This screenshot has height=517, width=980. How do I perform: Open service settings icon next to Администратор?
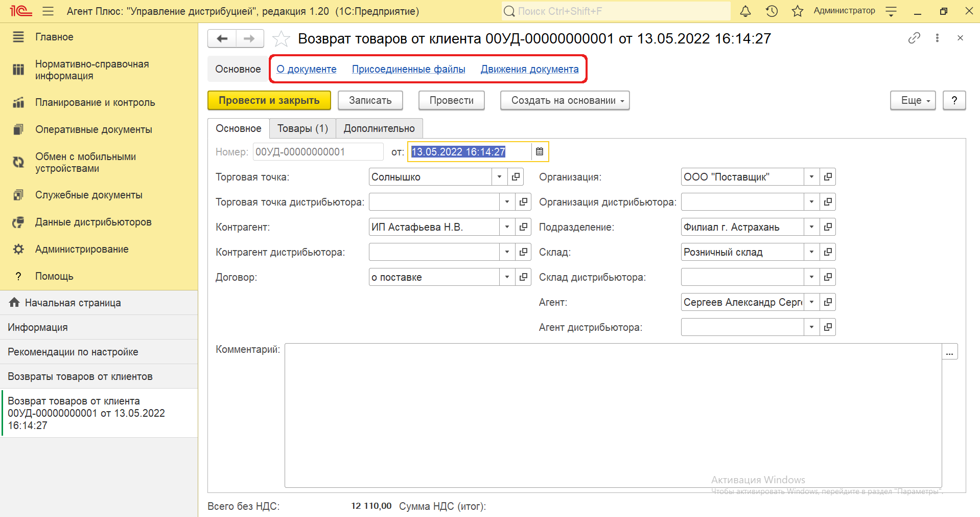coord(891,11)
